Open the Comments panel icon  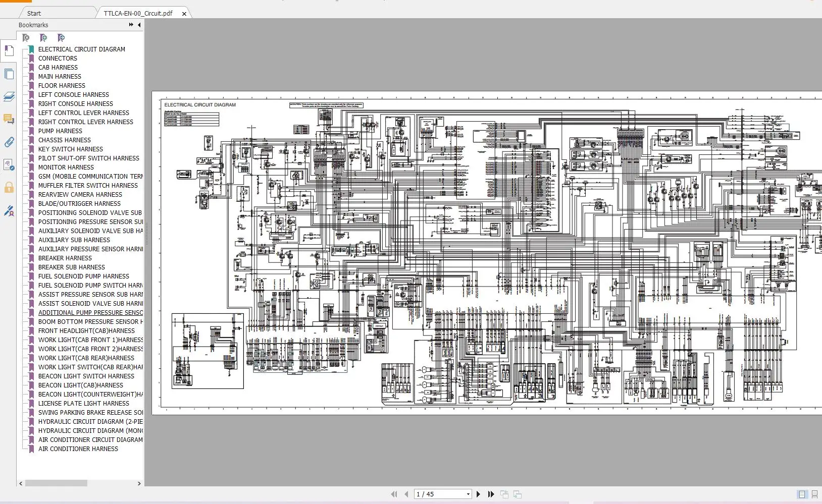point(9,120)
